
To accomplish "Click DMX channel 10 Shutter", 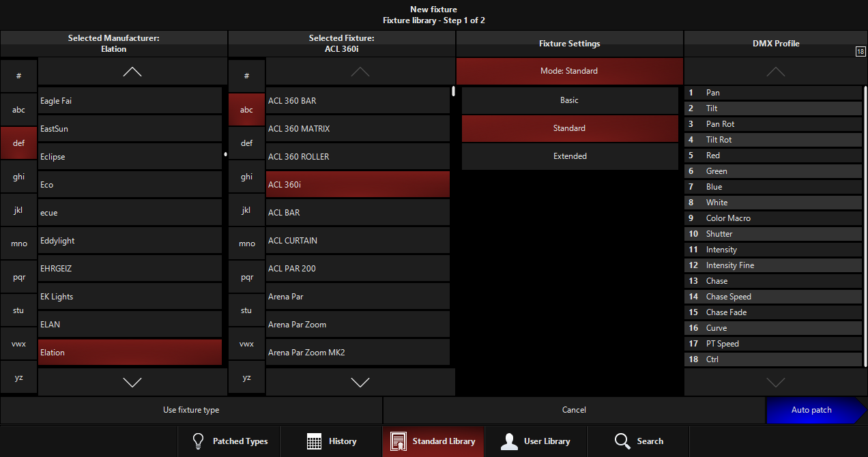I will tap(773, 234).
